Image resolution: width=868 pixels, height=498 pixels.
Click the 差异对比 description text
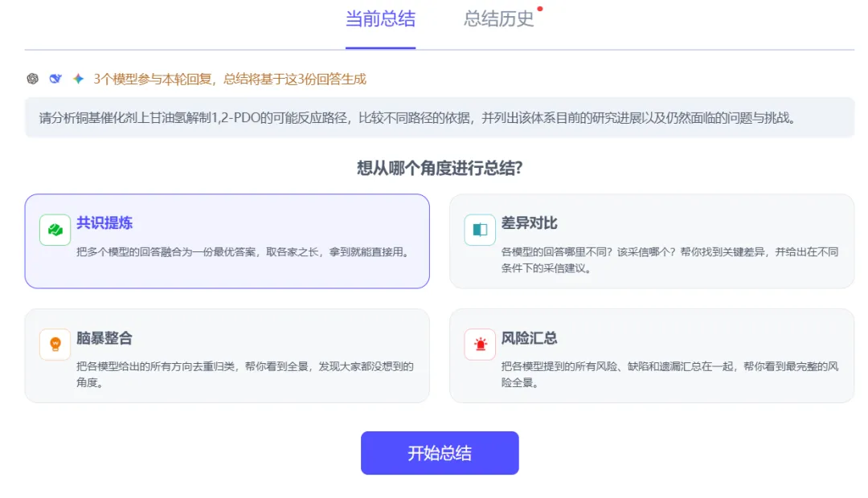(x=669, y=260)
